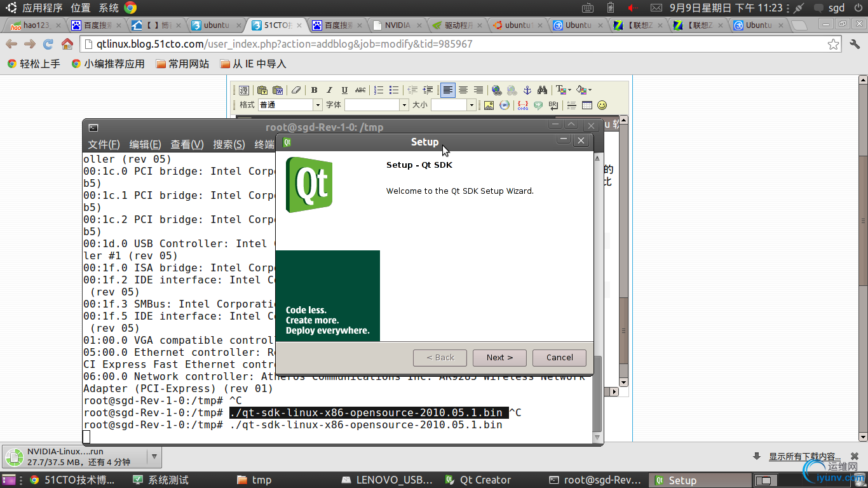Viewport: 868px width, 488px height.
Task: Click Next in Qt SDK Setup wizard
Action: click(499, 358)
